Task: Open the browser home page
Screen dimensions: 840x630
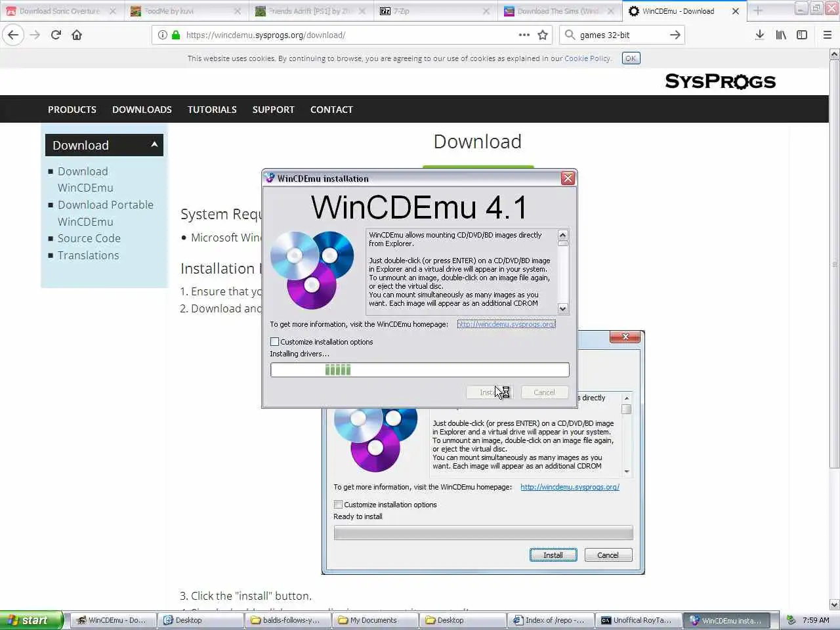Action: (x=77, y=35)
